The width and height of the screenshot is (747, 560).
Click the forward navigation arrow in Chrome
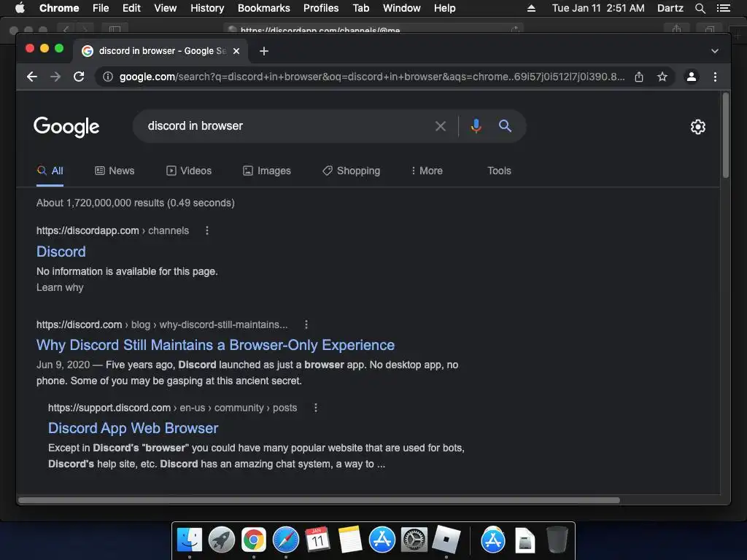[55, 77]
